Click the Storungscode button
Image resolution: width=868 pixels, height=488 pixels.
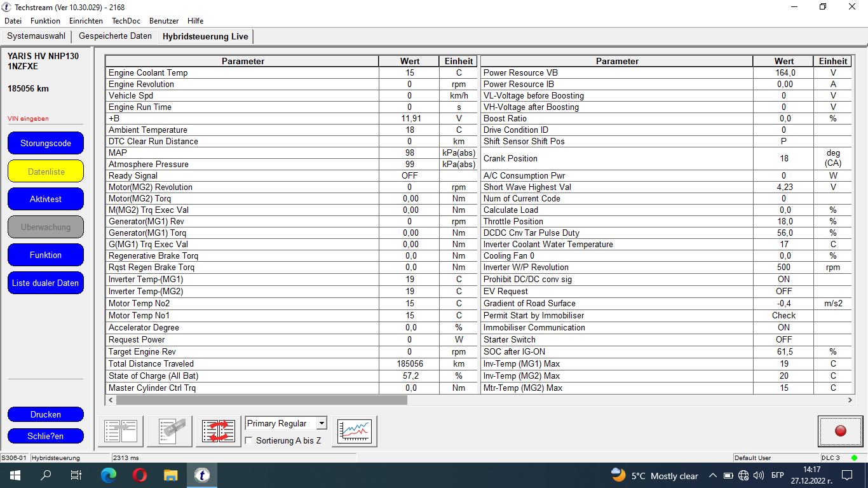click(46, 143)
